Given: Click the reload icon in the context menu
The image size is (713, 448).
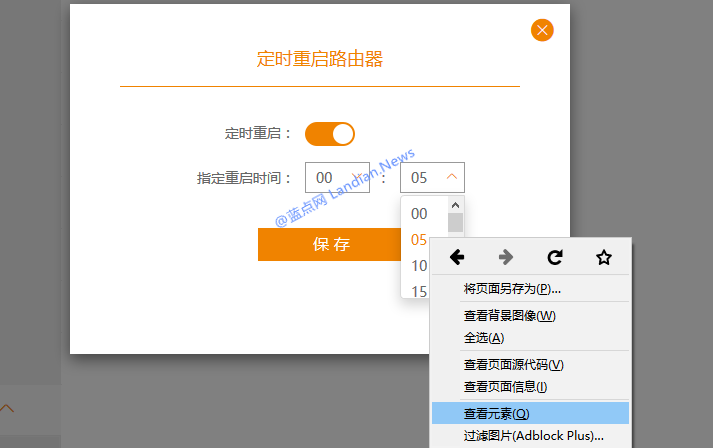Looking at the screenshot, I should (x=555, y=257).
